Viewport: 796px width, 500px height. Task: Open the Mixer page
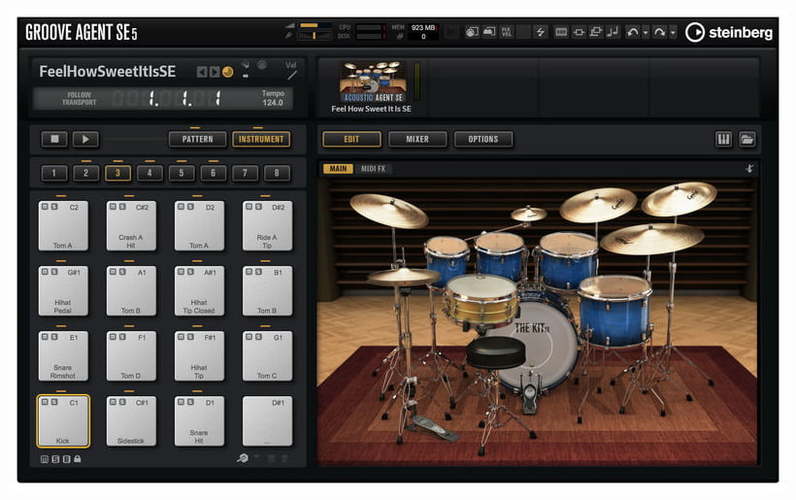click(x=417, y=139)
